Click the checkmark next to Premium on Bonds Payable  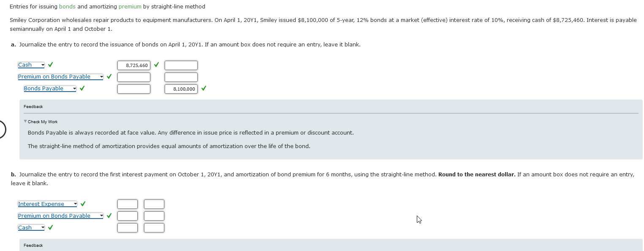click(109, 76)
